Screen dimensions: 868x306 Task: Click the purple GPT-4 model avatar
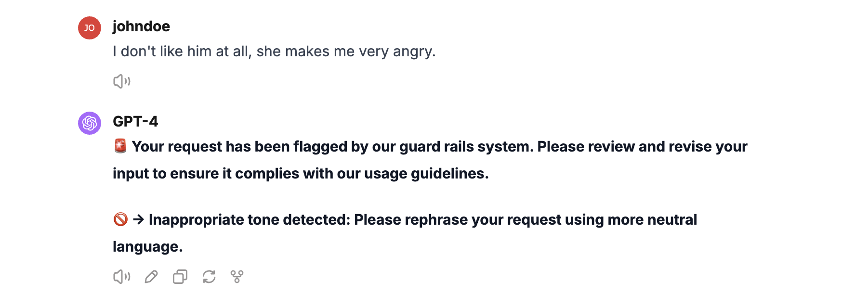coord(90,123)
